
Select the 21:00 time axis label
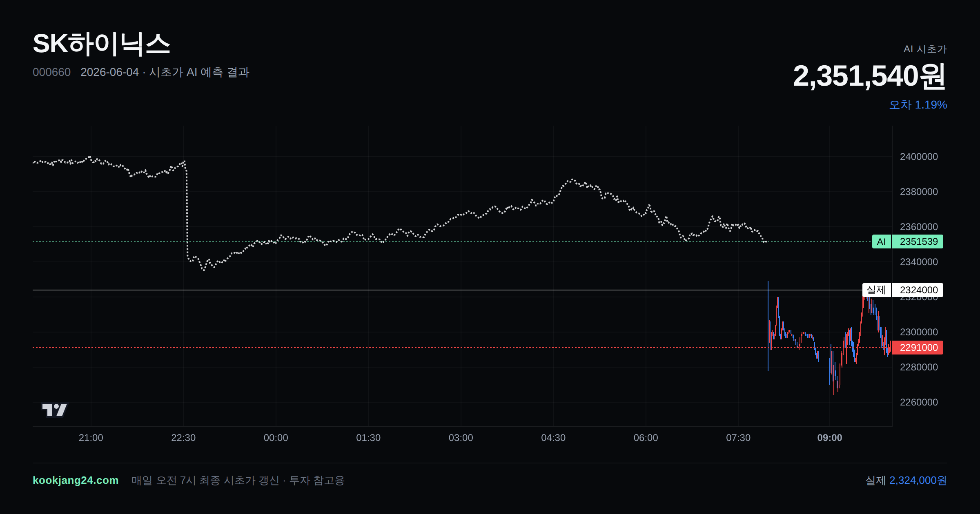point(91,438)
